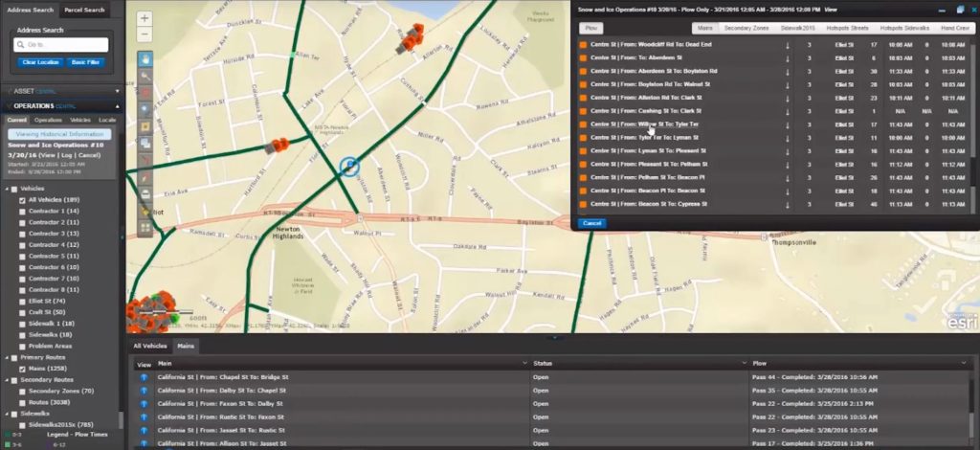
Task: Click the Clear Location button
Action: point(39,62)
